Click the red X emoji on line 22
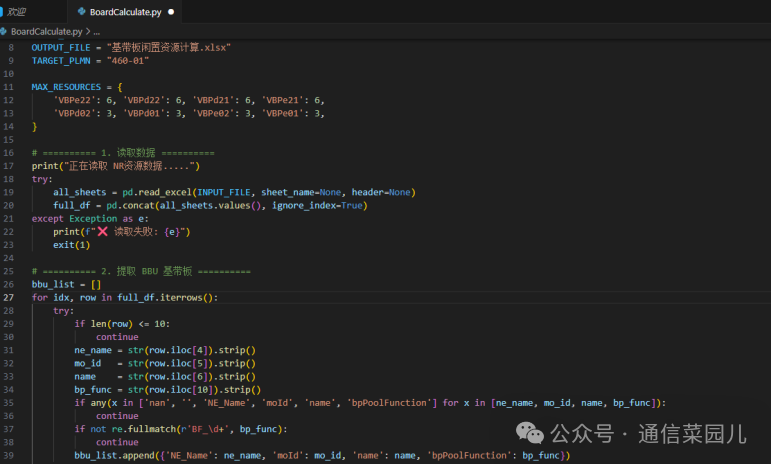Screen dimensions: 771x464 [102, 232]
